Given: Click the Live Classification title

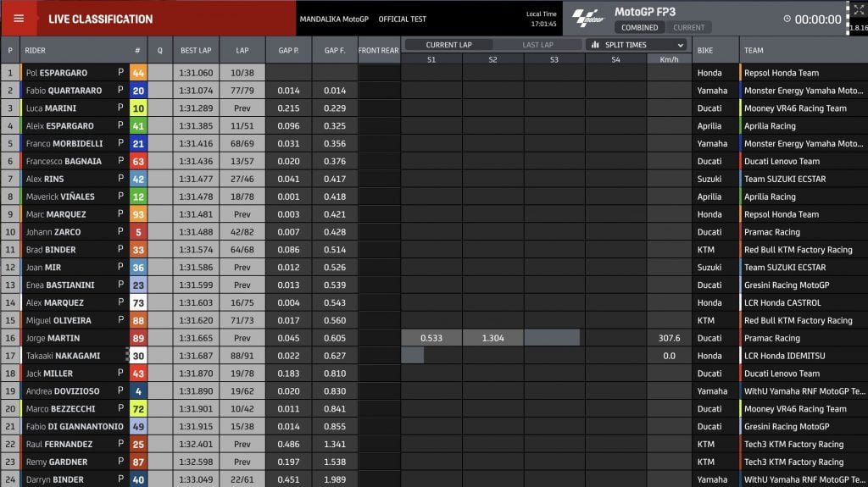Looking at the screenshot, I should tap(100, 19).
